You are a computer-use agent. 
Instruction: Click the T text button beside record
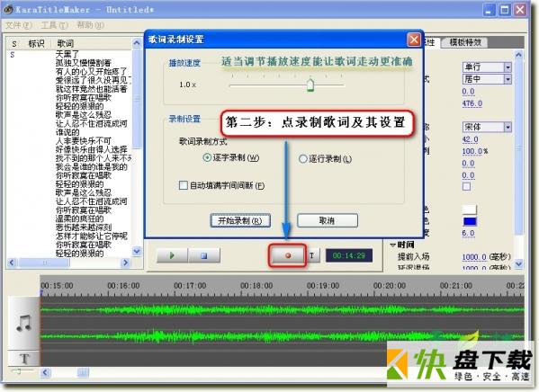click(312, 255)
